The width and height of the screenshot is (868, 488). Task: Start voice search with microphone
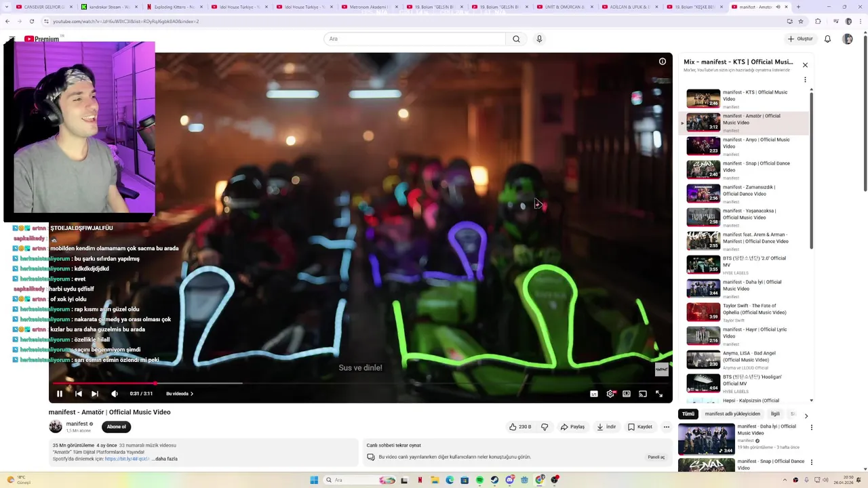[x=539, y=39]
